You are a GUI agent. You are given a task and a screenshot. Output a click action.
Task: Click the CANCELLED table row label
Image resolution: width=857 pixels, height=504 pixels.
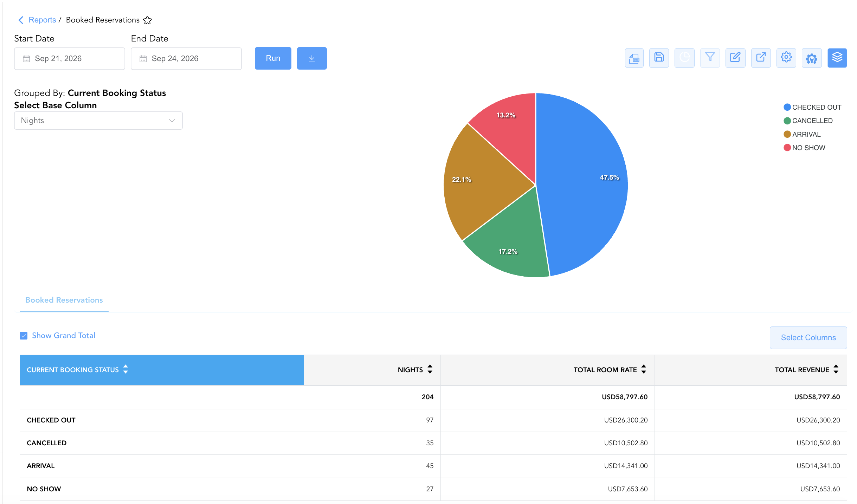tap(47, 443)
